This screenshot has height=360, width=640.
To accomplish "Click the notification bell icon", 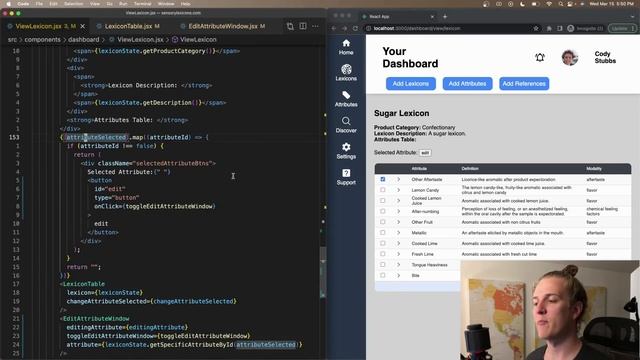I will (540, 58).
